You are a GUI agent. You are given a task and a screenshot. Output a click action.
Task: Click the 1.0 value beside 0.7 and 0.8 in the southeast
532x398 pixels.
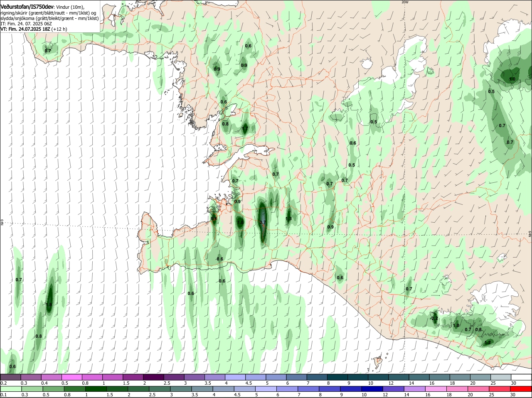coord(456,326)
